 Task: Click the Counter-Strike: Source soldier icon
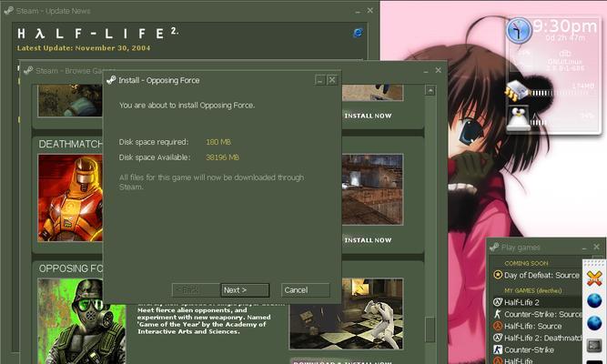point(498,314)
